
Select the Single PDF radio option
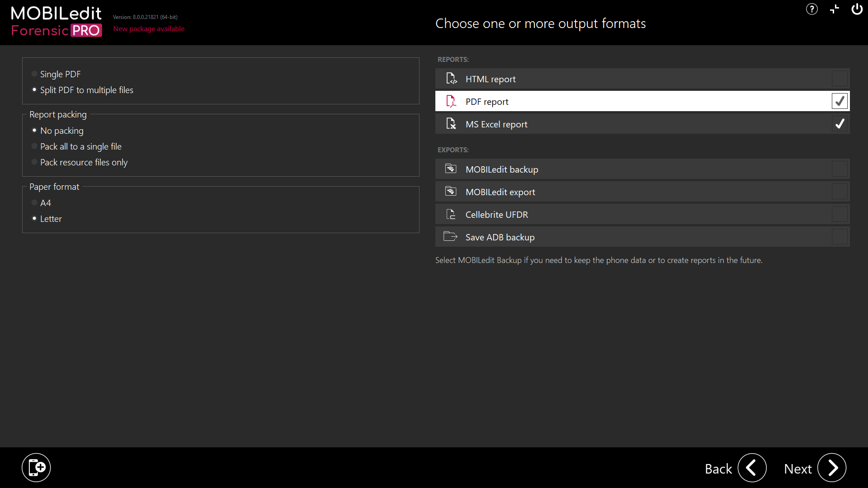point(34,74)
